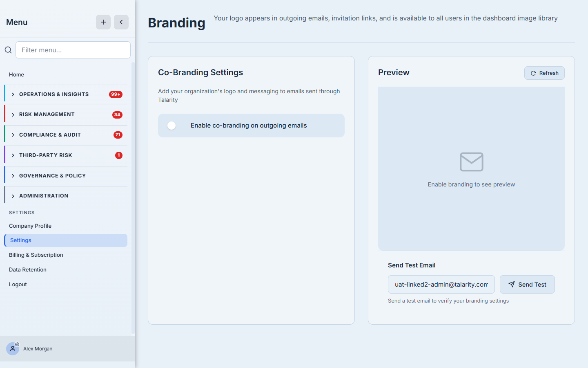
Task: Click the Alex Morgan user avatar icon
Action: coord(13,349)
